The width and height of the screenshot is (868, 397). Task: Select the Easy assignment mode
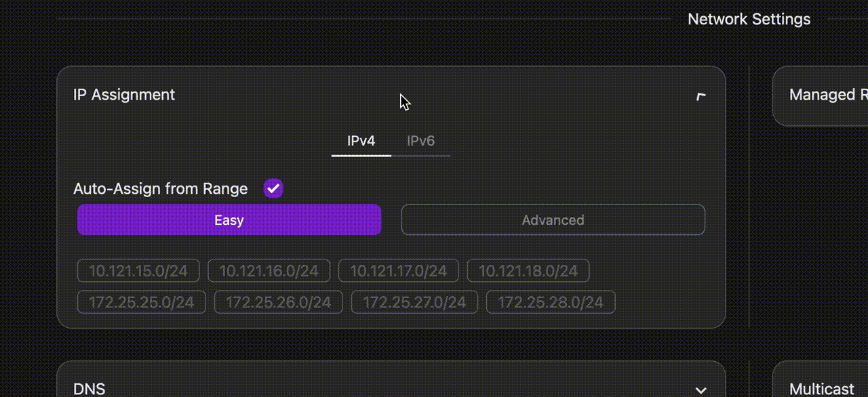(x=229, y=220)
